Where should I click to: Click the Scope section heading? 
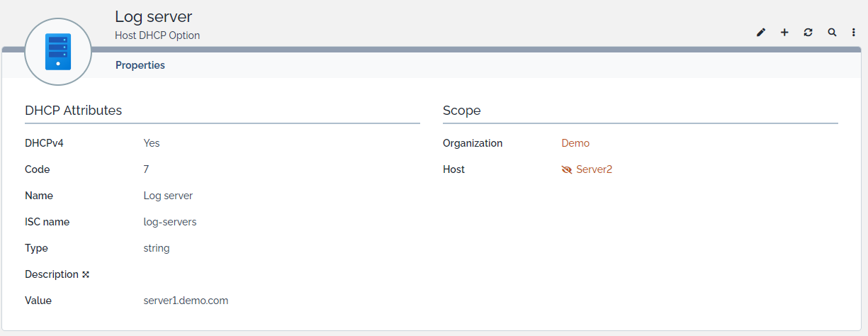(462, 111)
